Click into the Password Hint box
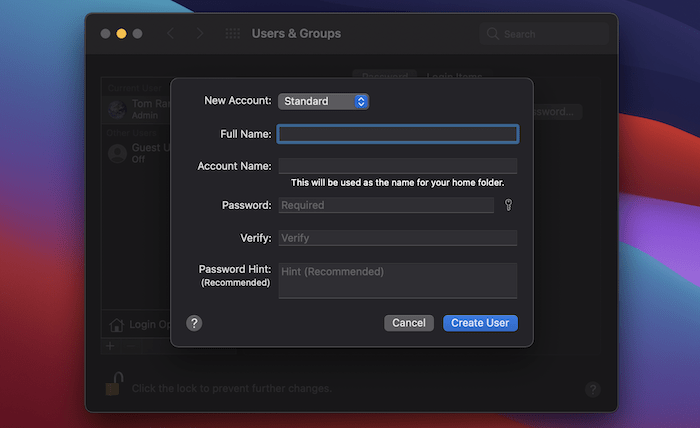 pos(398,280)
